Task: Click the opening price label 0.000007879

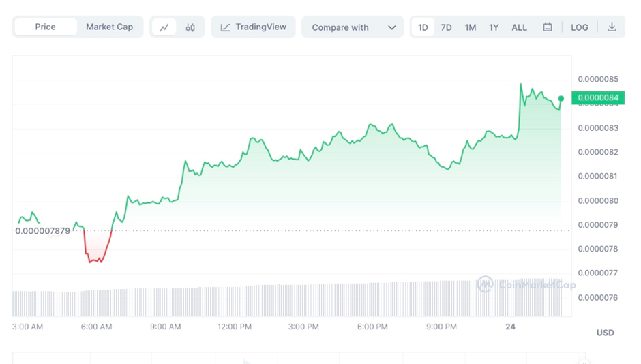Action: tap(43, 231)
